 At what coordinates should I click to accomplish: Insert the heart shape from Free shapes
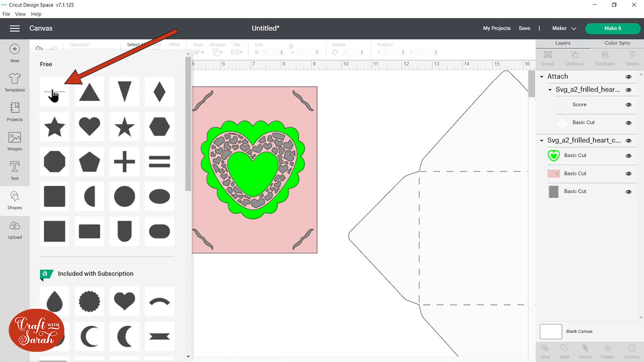(89, 127)
